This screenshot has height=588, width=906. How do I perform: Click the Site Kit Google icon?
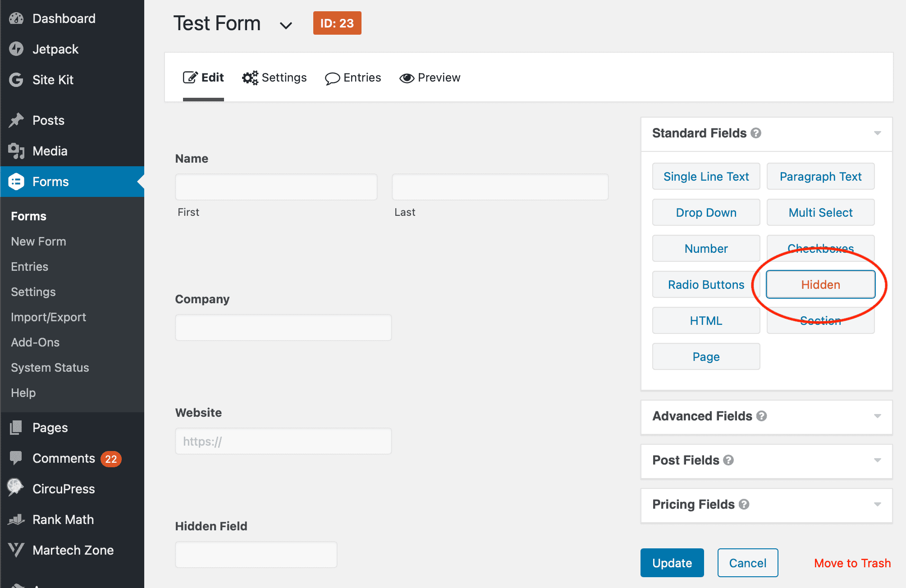click(16, 80)
